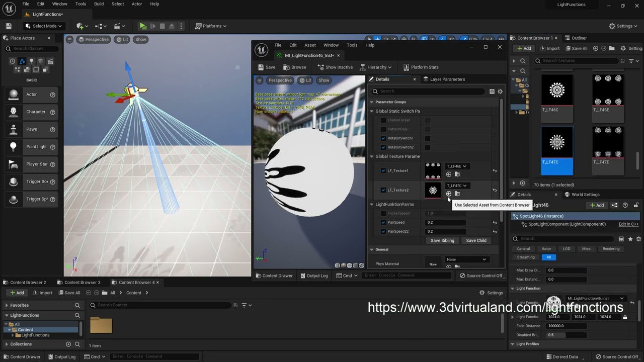Uncheck the PanSpeed override checkbox
Screen dimensions: 644x362
coord(383,222)
